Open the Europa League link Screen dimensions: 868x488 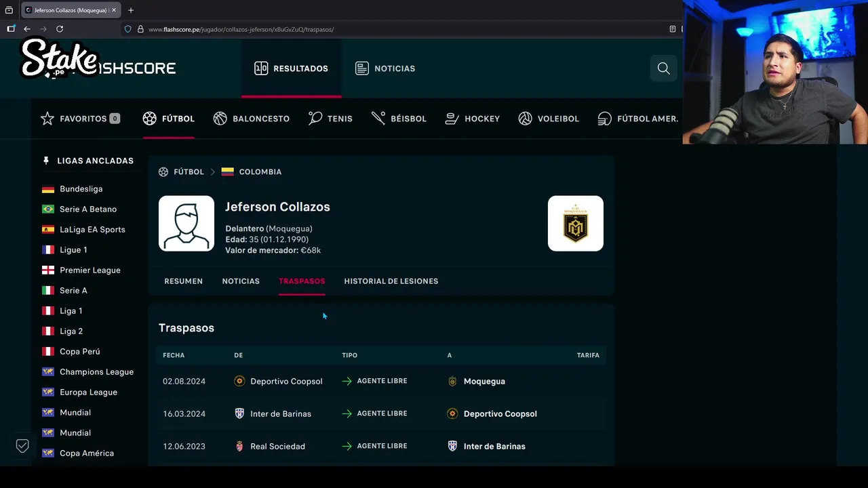coord(88,392)
